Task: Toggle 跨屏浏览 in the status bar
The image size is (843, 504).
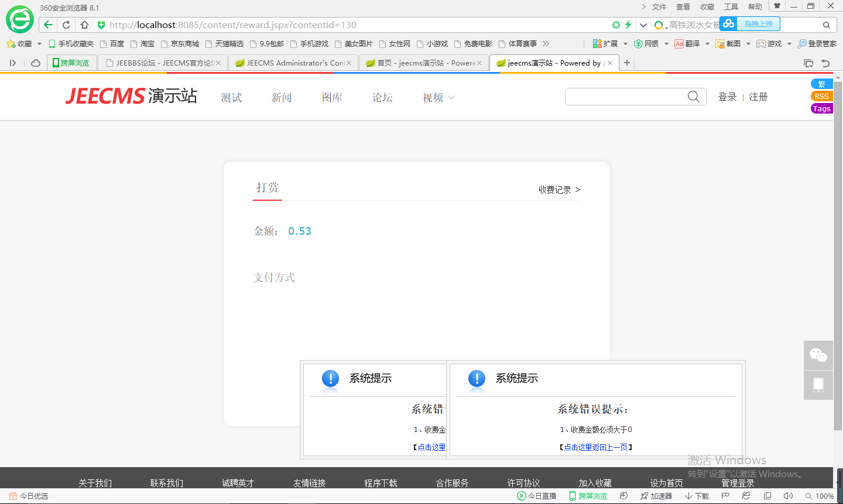Action: click(588, 496)
